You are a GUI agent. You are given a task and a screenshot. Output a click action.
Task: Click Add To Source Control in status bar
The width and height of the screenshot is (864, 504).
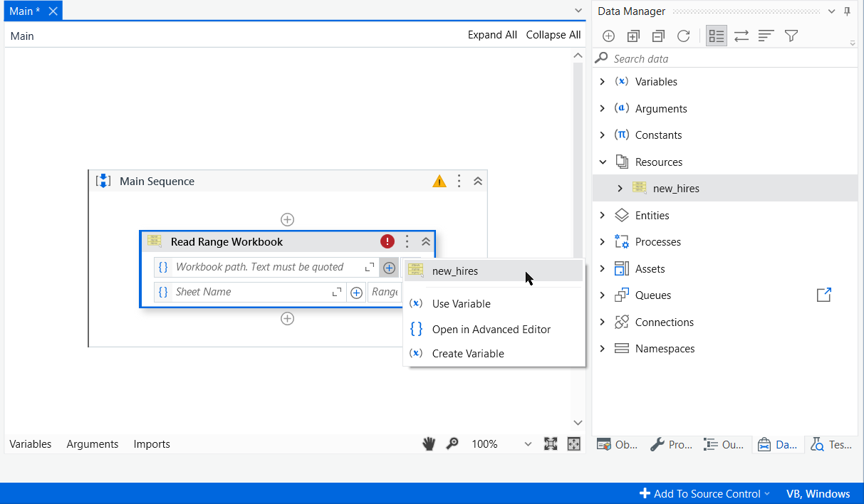click(704, 493)
